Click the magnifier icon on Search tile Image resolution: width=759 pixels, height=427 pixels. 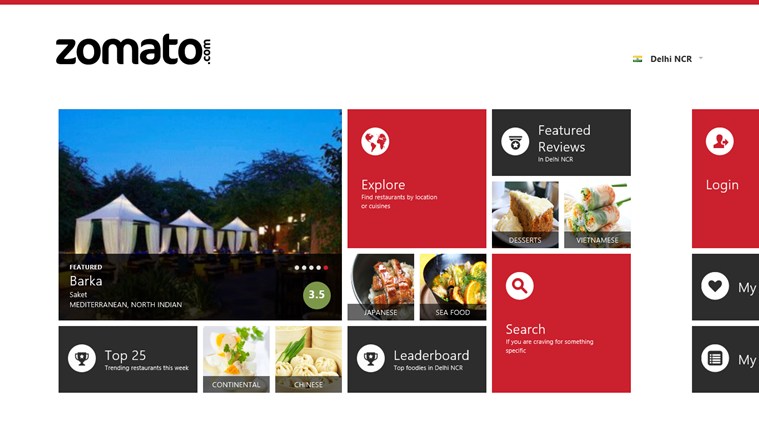tap(519, 286)
